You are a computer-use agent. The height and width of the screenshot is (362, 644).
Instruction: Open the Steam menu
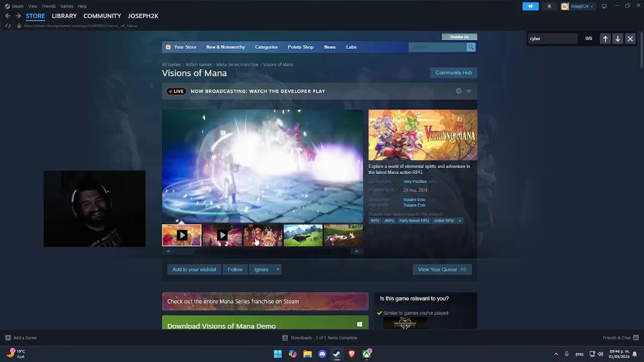[18, 6]
